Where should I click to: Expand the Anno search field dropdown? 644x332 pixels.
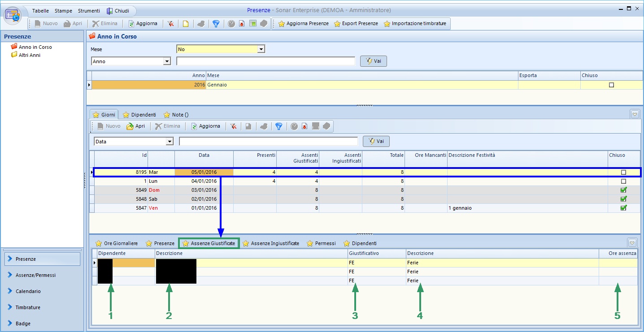click(x=167, y=61)
